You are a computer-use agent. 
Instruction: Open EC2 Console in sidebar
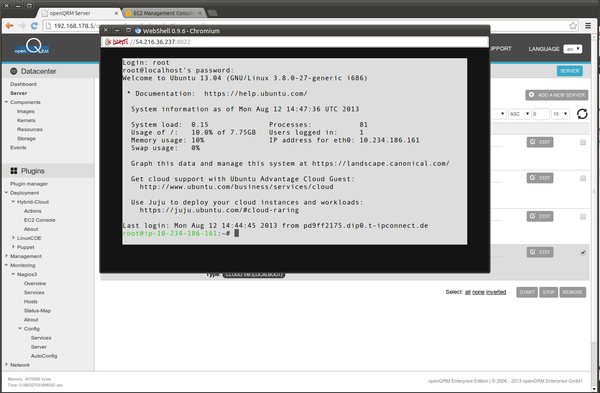(x=39, y=220)
